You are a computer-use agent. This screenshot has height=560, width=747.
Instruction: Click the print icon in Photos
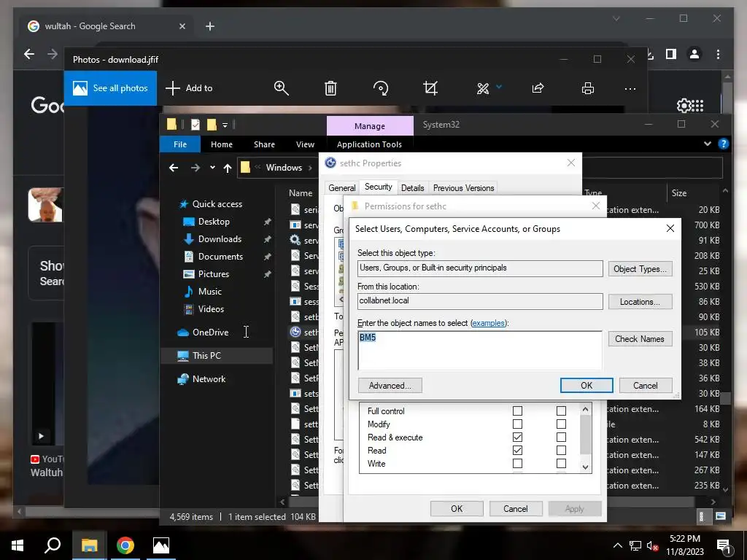(588, 88)
